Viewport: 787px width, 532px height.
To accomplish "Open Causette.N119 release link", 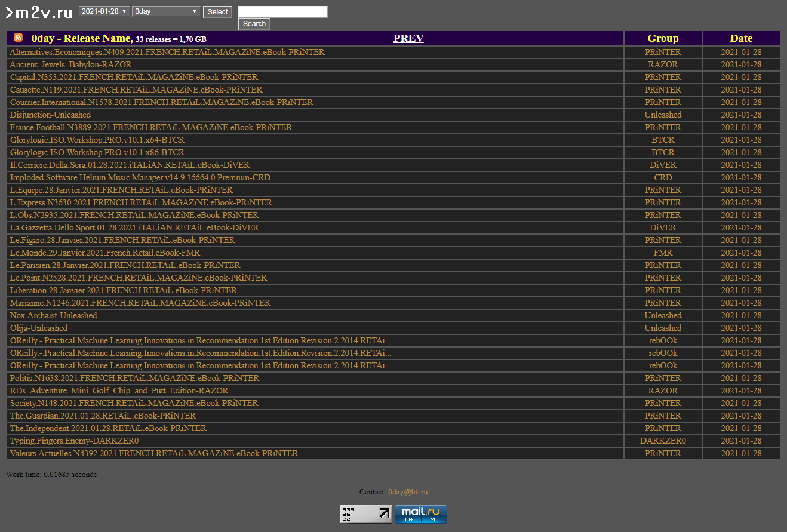I will (x=136, y=90).
